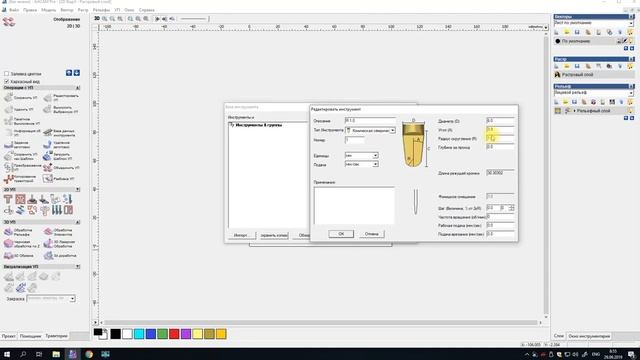
Task: Click Feature Machining (Обработка элементов) icon
Action: pos(48,232)
